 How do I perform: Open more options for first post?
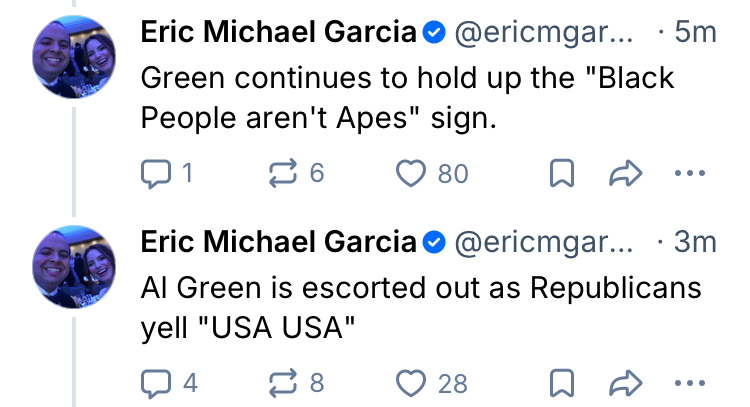click(x=685, y=174)
